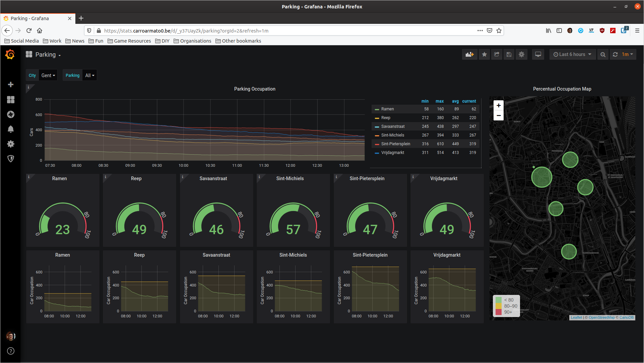The width and height of the screenshot is (644, 363).
Task: Click the Zoom out time range magnifier
Action: tap(603, 54)
